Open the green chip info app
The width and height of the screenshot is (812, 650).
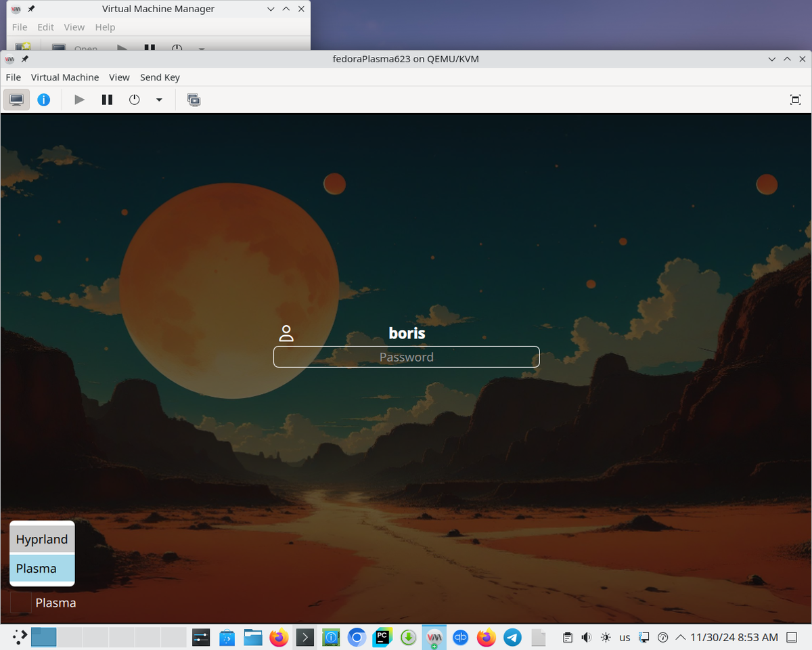coord(331,636)
